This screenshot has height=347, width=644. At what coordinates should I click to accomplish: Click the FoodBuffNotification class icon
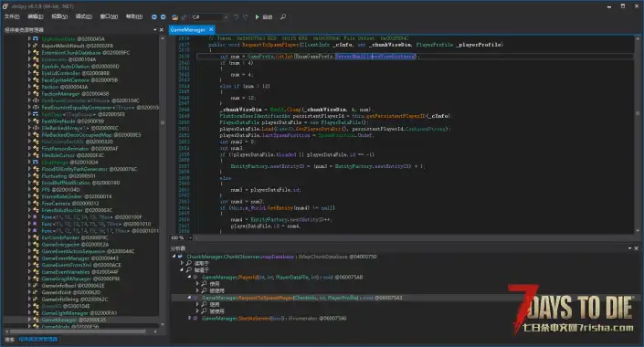36,183
